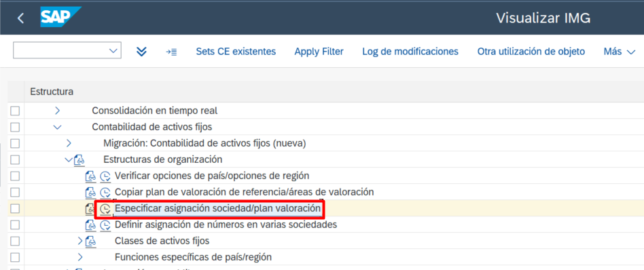
Task: Tick checkbox for Funciones específicas de país/región
Action: 15,258
